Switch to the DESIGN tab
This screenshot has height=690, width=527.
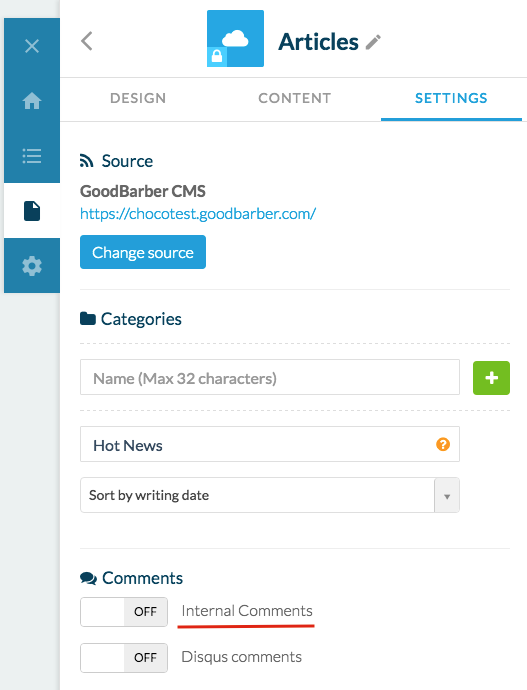(138, 98)
